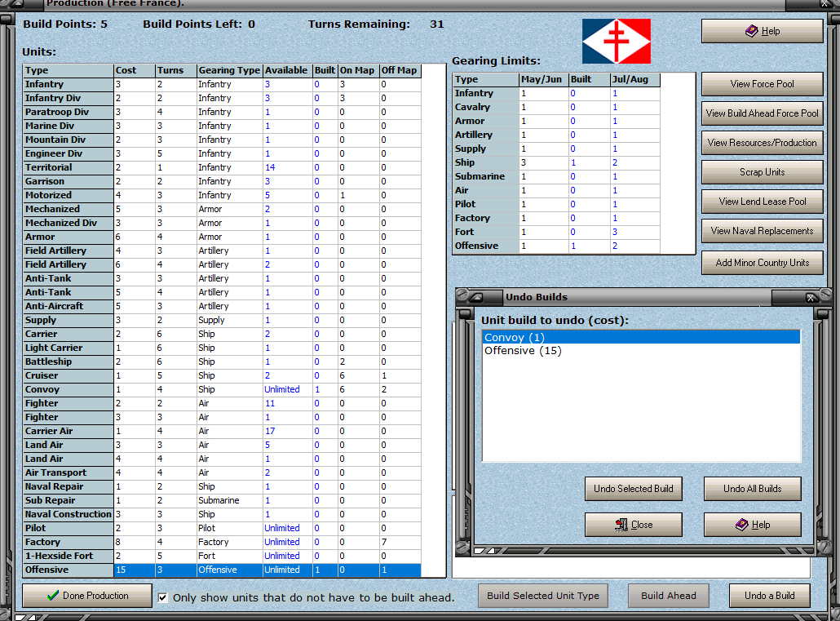Click the Jul/Aug column header
This screenshot has height=621, width=840.
(x=635, y=79)
